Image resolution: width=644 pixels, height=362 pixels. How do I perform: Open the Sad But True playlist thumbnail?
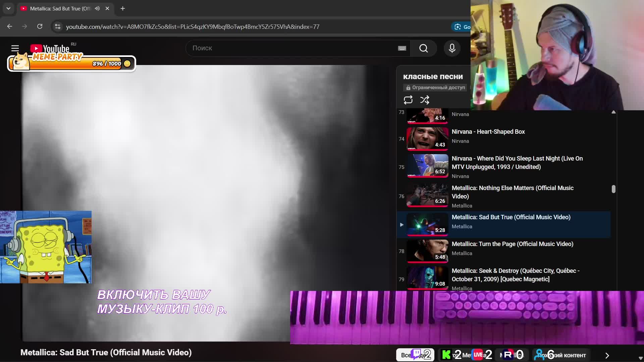(427, 224)
